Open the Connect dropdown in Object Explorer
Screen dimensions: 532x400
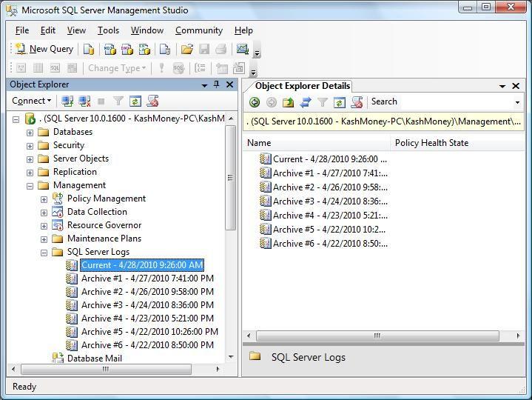(32, 101)
